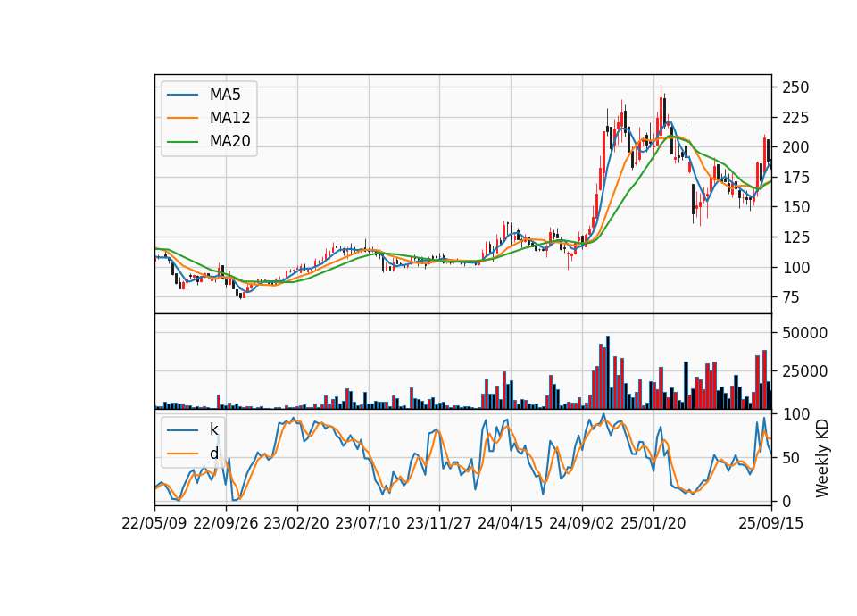Click the 25/09/15 date tick label
This screenshot has height=616, width=857.
(771, 523)
